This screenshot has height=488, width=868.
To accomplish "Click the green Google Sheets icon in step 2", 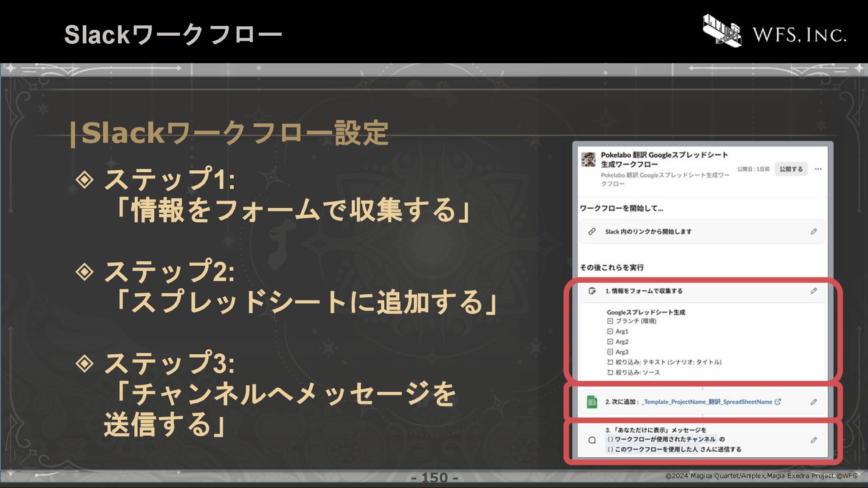I will 592,402.
